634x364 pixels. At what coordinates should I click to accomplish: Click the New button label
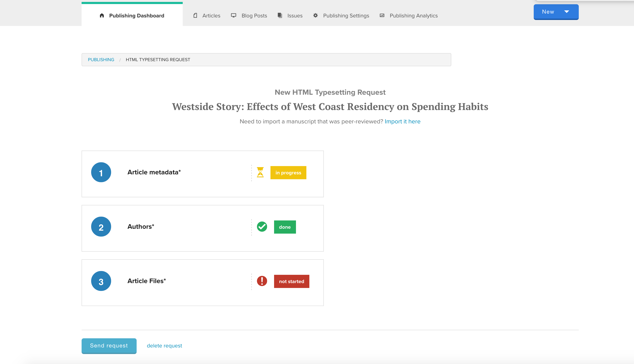pyautogui.click(x=548, y=12)
